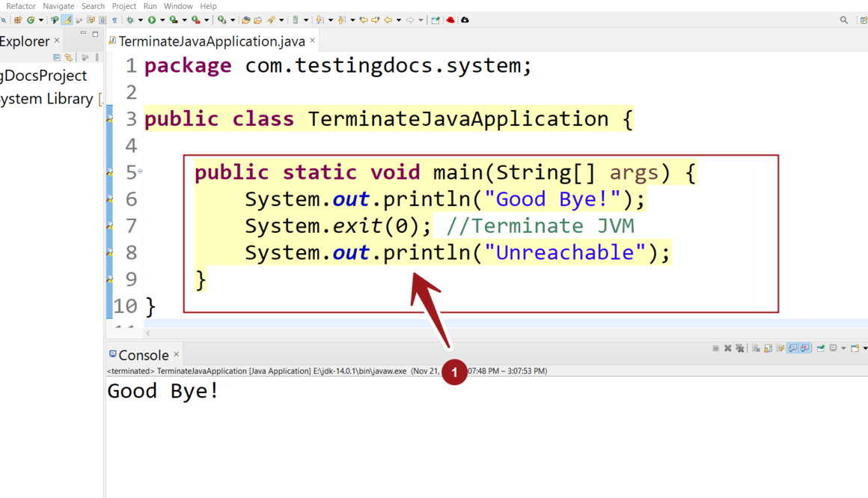The image size is (868, 498).
Task: Open the Run button dropdown arrow
Action: coord(162,20)
